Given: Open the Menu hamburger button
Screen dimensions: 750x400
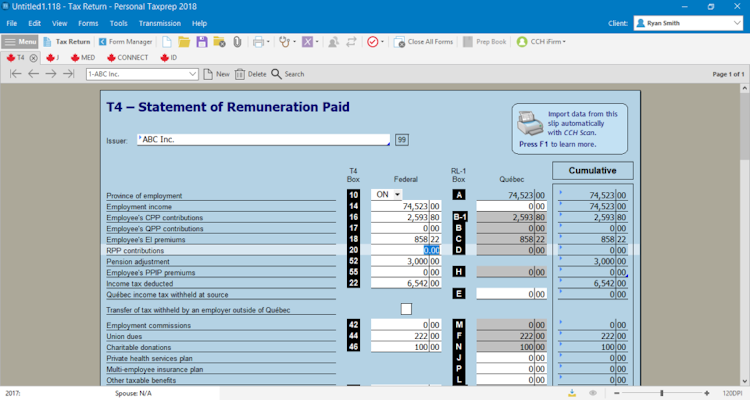Looking at the screenshot, I should coord(20,42).
